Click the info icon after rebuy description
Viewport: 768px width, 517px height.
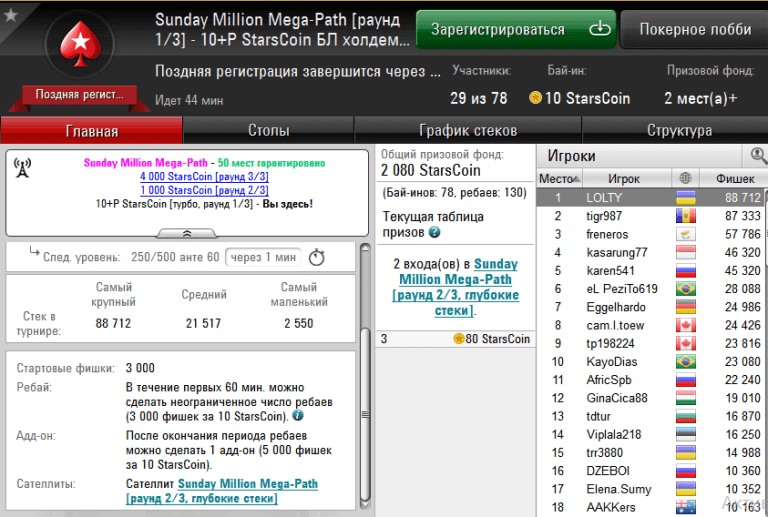point(298,416)
